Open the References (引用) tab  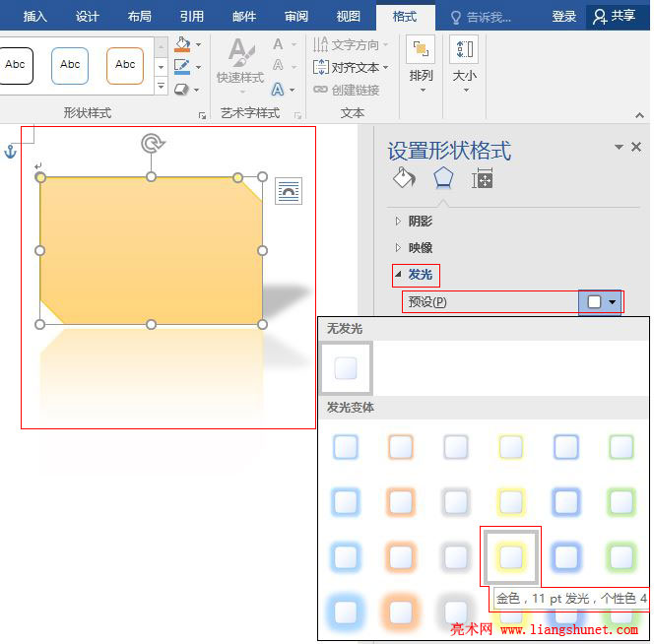coord(192,17)
